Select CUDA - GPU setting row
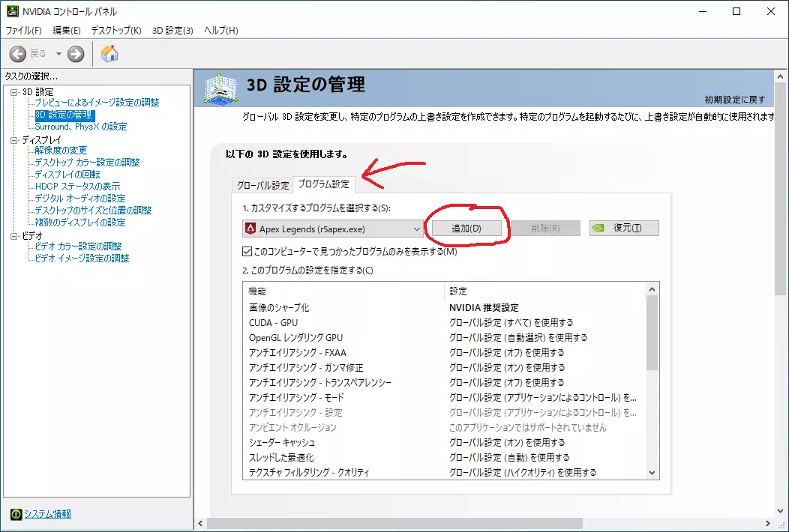The height and width of the screenshot is (532, 789). pos(444,323)
